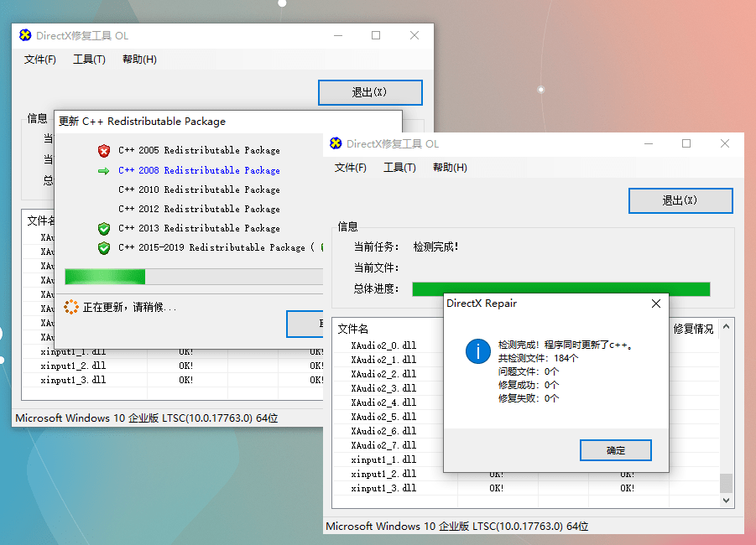
Task: Minimize the back DirectX window
Action: tap(338, 35)
